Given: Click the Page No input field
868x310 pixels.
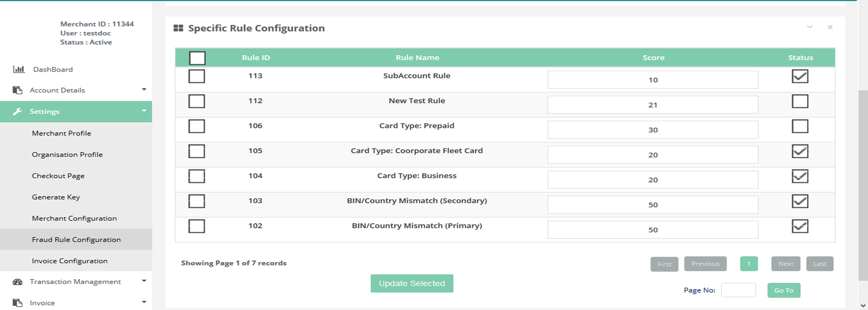Looking at the screenshot, I should pos(738,290).
